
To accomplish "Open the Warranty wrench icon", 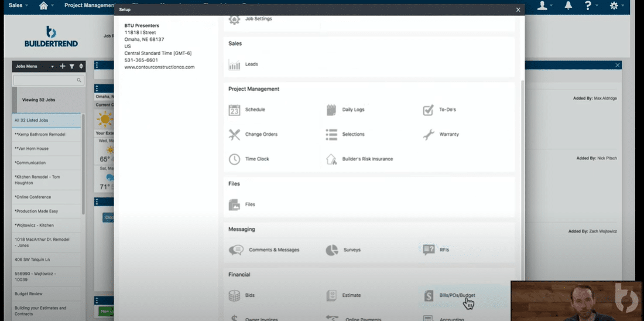I will pos(428,134).
